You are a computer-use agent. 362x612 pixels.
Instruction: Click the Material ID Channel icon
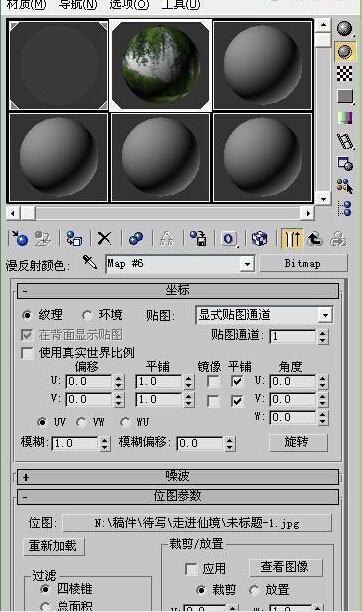pos(229,238)
